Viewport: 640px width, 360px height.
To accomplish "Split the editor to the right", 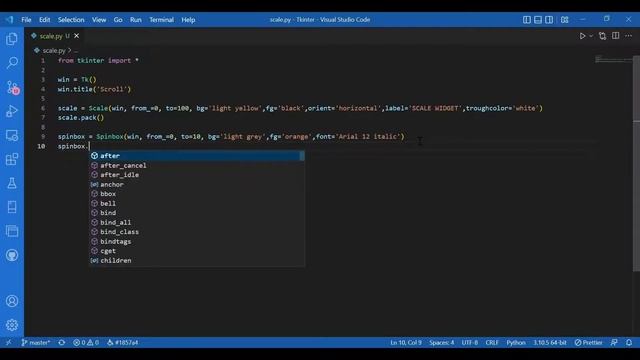I will (x=616, y=36).
